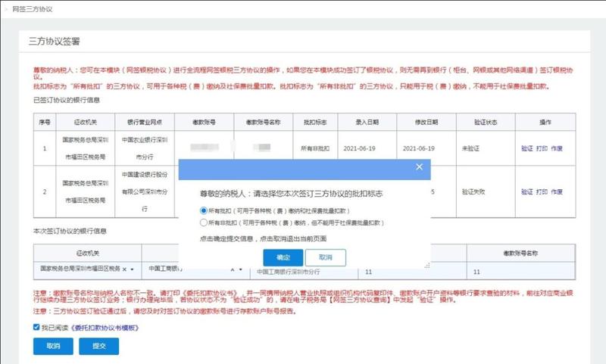Click the breadcrumb arrow before 网签三方协议
The height and width of the screenshot is (364, 606).
click(x=7, y=7)
